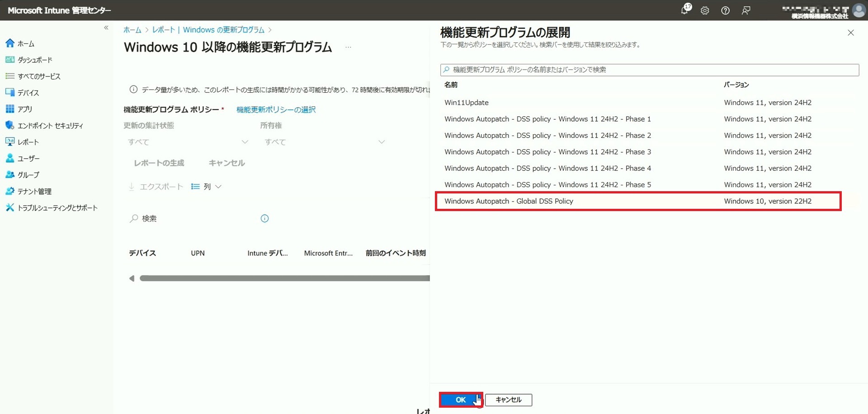Select the Windows Autopatch - Global DSS Policy row

click(638, 201)
